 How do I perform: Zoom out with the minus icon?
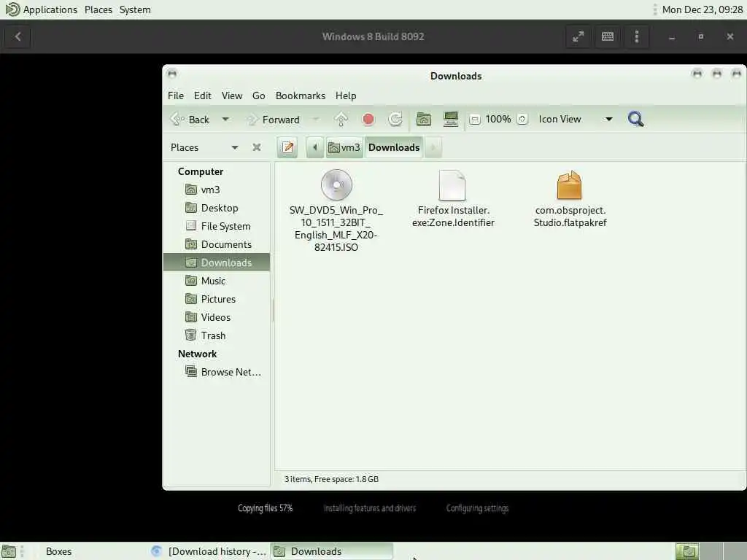point(474,120)
